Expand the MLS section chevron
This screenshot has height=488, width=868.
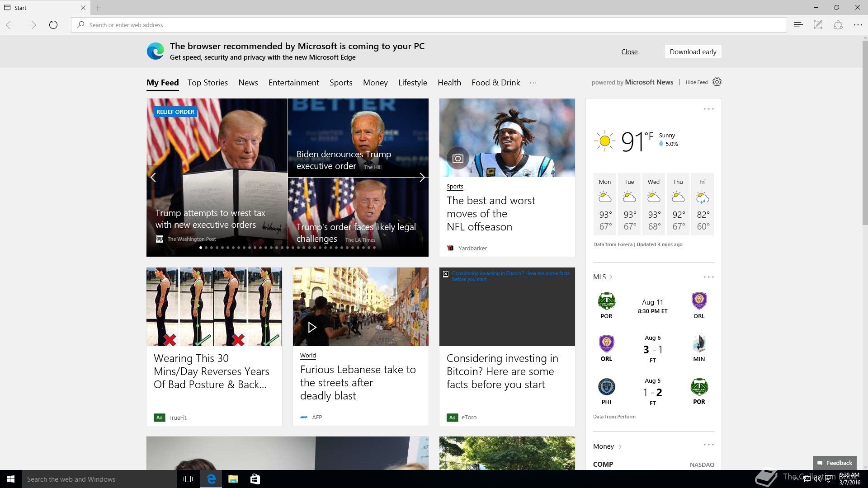(610, 277)
